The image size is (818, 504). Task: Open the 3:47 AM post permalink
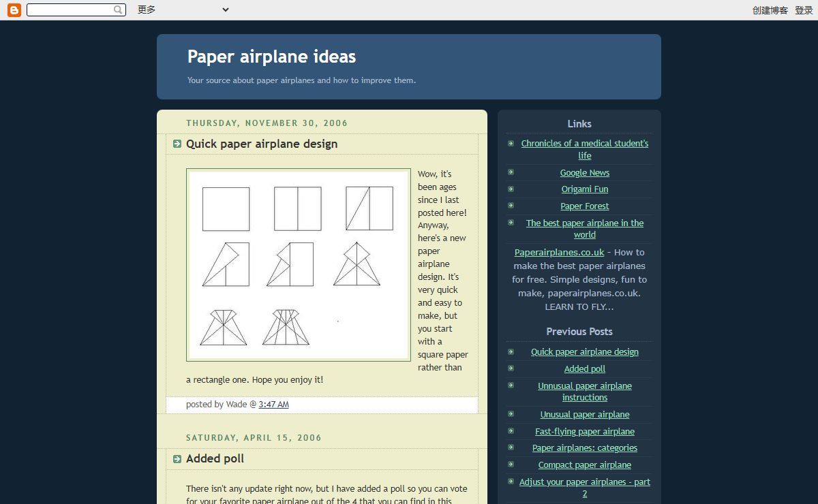273,405
